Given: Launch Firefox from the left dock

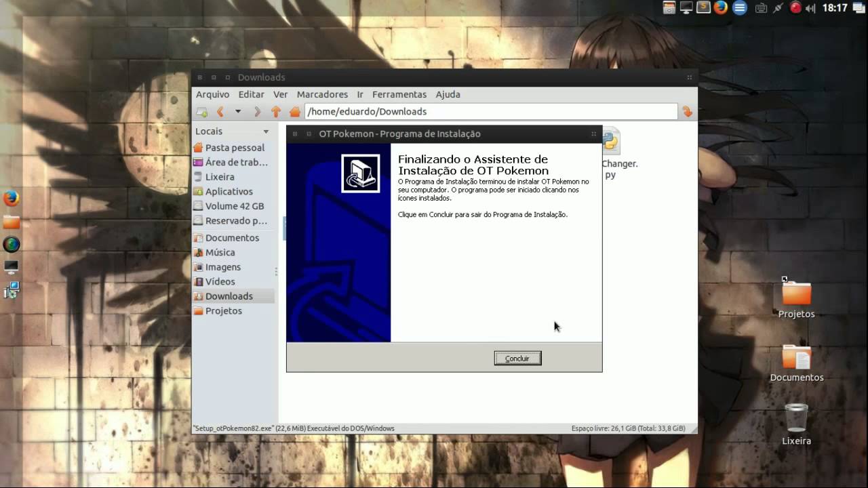Looking at the screenshot, I should tap(11, 199).
